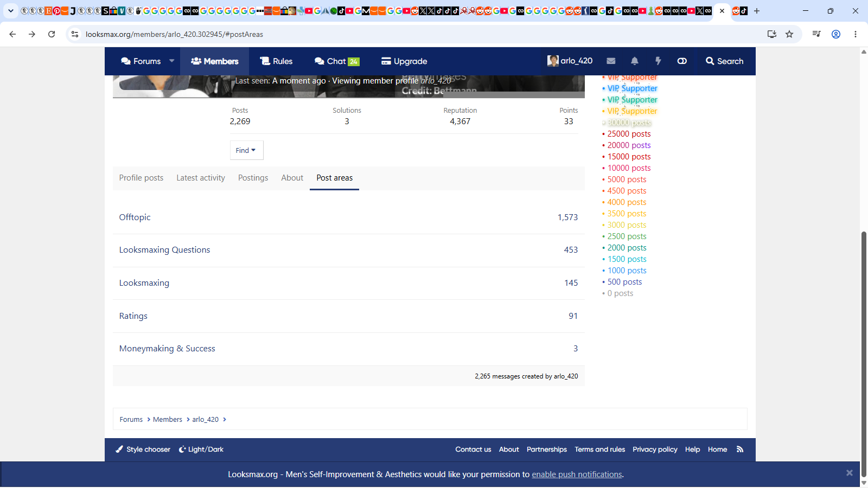Open Moneymaking & Success area

[x=167, y=349]
